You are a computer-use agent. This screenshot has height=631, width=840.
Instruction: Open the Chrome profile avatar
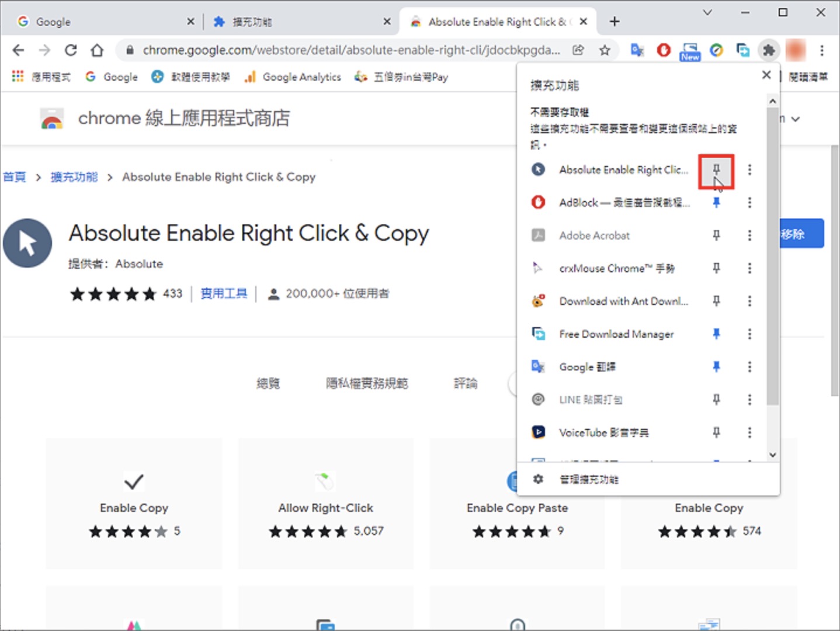[x=796, y=50]
